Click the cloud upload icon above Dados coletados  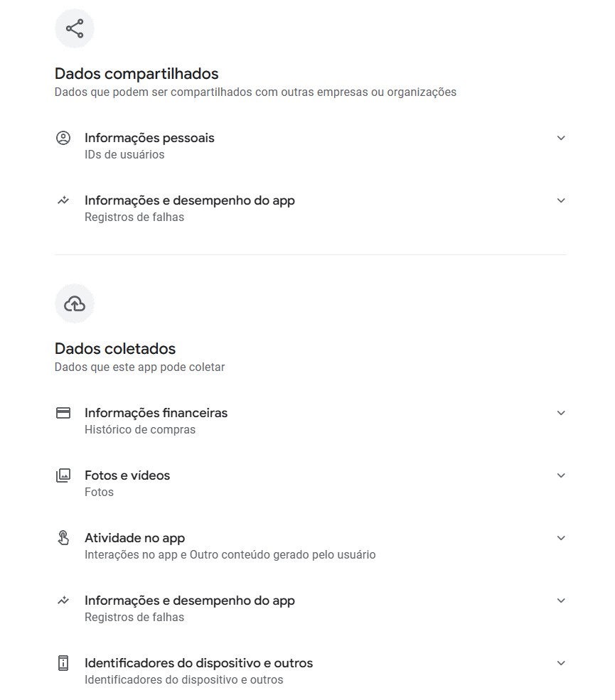point(75,303)
